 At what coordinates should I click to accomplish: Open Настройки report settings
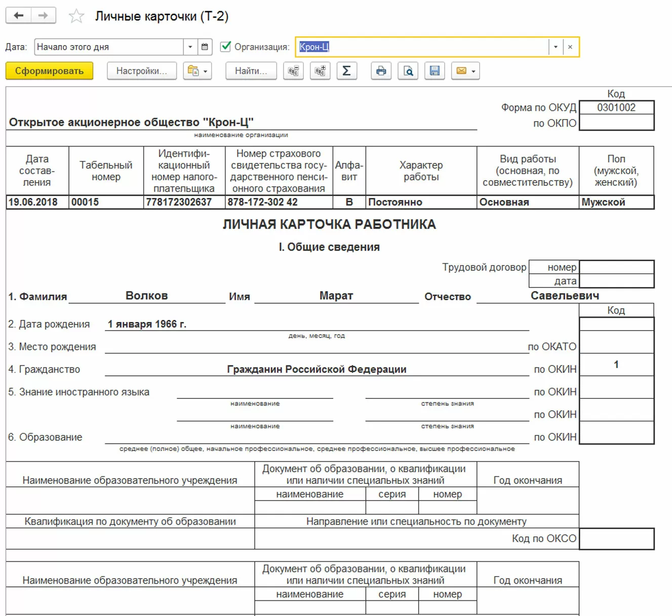pyautogui.click(x=142, y=71)
